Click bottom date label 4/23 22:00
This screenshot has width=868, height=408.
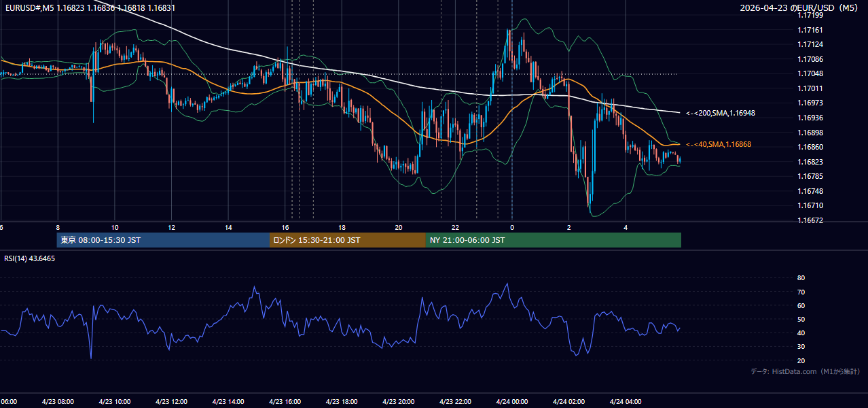456,402
